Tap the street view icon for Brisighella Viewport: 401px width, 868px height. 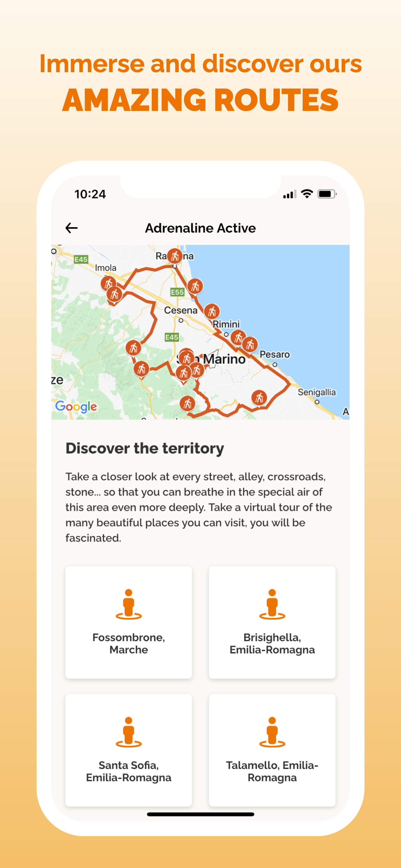coord(272,604)
